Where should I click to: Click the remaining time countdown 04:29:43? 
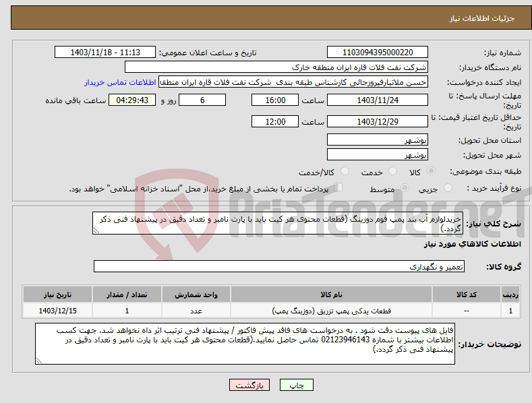pos(132,100)
